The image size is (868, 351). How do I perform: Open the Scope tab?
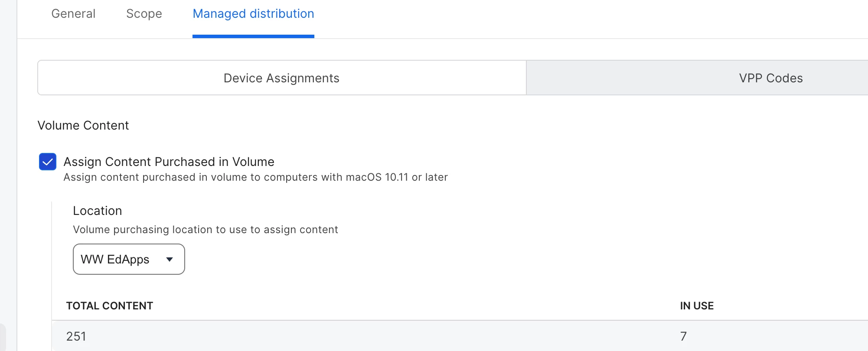(144, 14)
